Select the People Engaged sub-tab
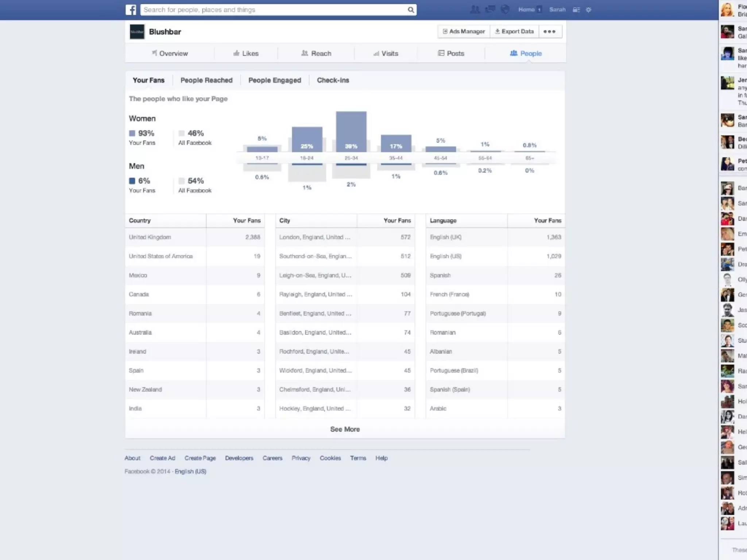 point(275,80)
